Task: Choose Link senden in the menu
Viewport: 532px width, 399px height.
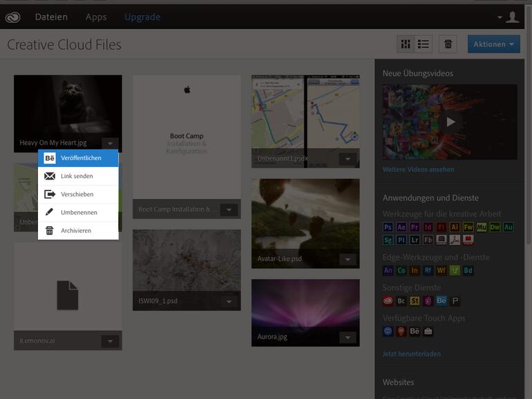Action: point(78,176)
